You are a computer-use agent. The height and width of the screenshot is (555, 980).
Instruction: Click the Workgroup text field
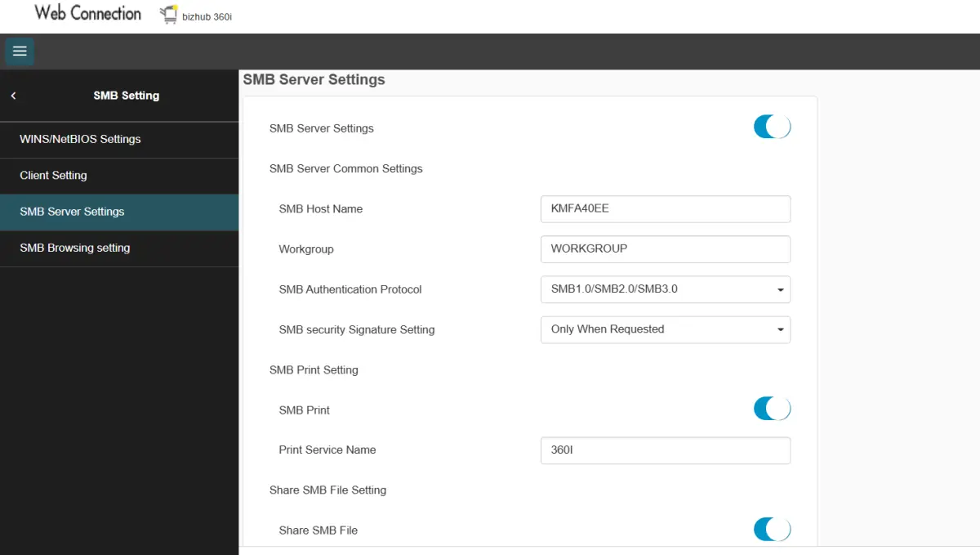tap(664, 248)
